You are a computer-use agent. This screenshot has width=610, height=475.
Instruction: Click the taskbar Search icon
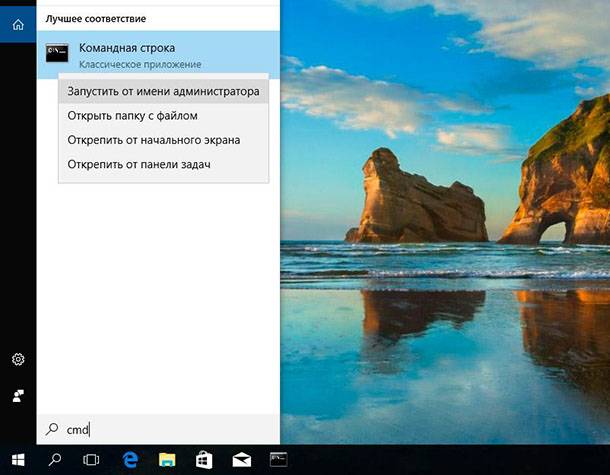(x=54, y=460)
